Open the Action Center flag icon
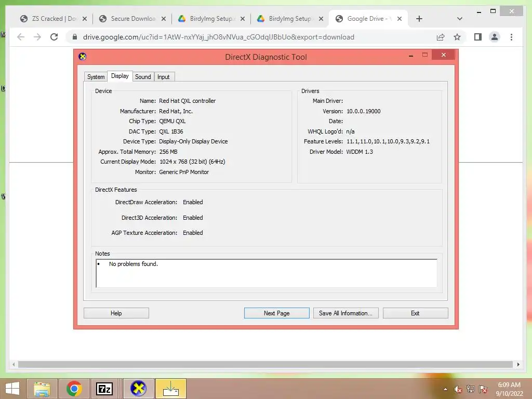Viewport: 532px width, 399px height. [x=483, y=389]
